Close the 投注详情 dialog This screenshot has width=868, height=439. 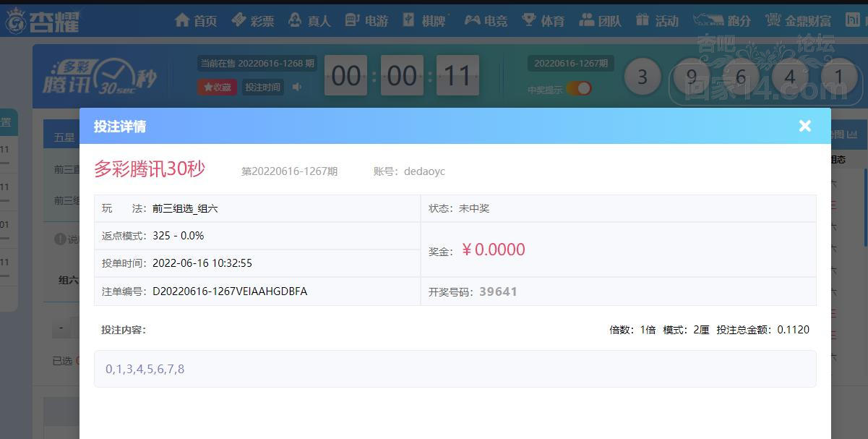click(x=805, y=126)
